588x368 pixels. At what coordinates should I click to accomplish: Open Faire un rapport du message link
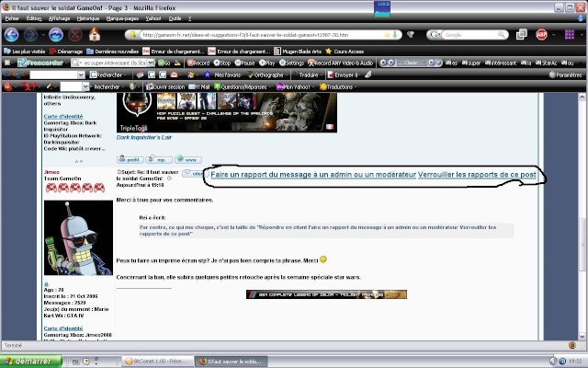pyautogui.click(x=313, y=175)
